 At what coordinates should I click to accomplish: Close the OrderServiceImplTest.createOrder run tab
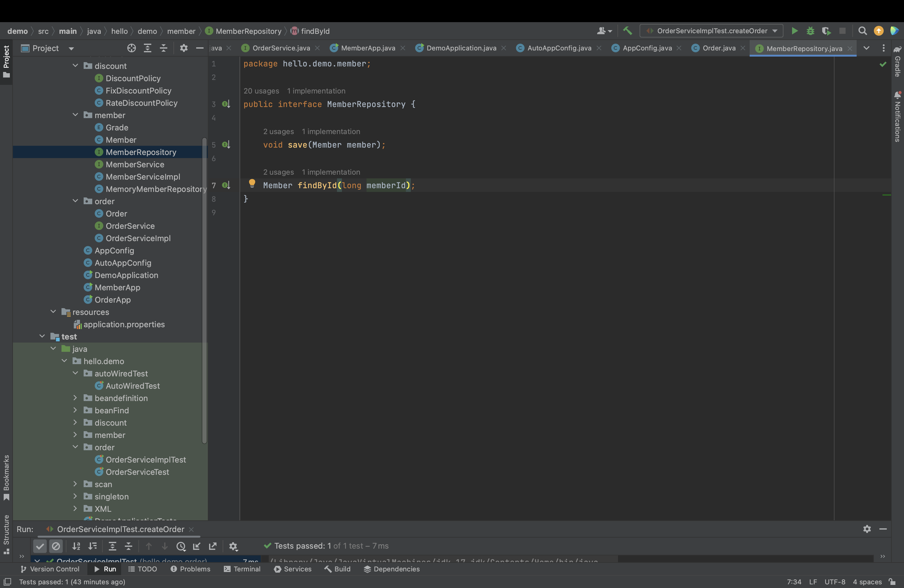tap(192, 529)
